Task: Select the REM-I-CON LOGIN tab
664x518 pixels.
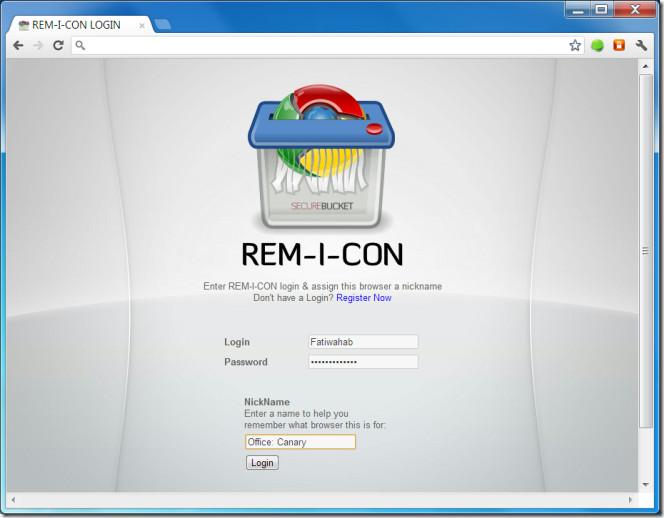Action: (x=80, y=25)
